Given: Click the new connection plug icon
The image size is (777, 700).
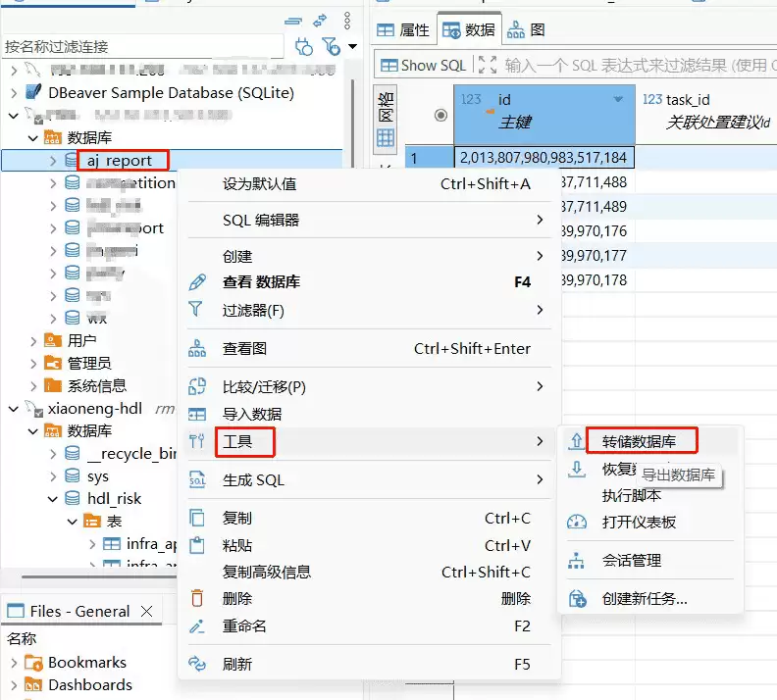Looking at the screenshot, I should pos(303,46).
